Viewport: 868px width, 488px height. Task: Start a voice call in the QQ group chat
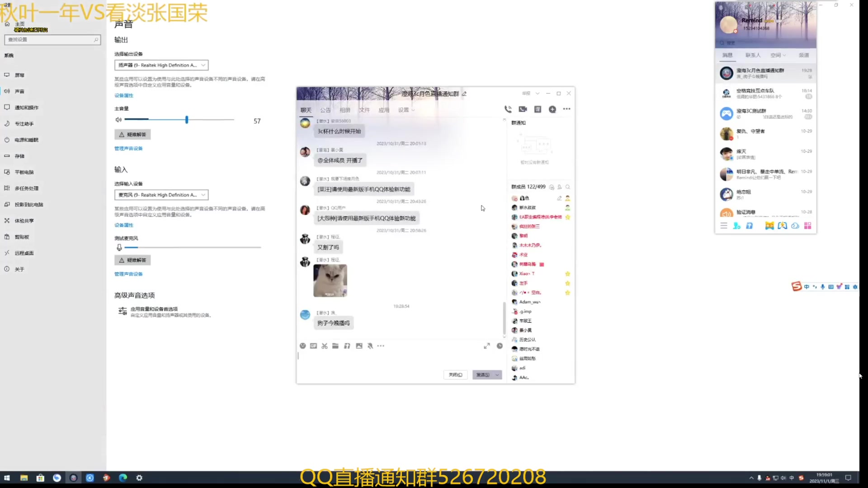click(x=508, y=109)
